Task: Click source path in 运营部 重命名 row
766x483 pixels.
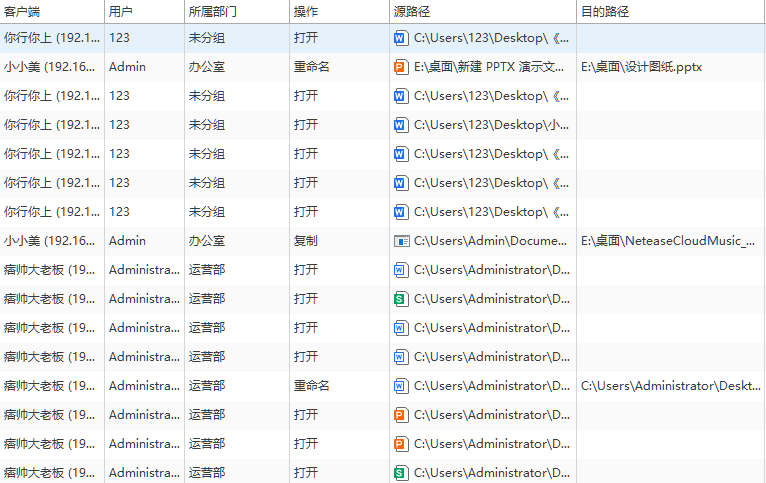Action: click(x=491, y=386)
